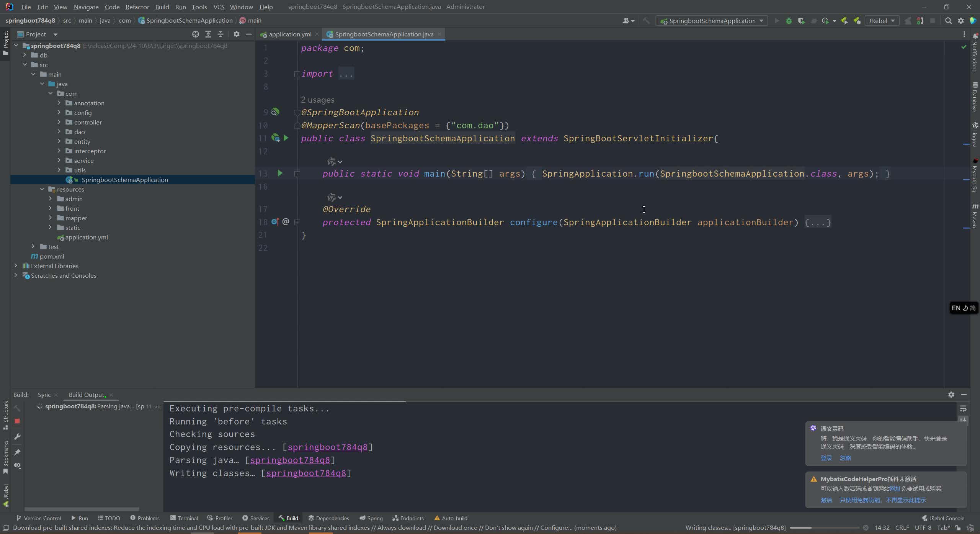Collapse all nodes in the Project tree
Viewport: 980px width, 534px height.
click(x=220, y=34)
